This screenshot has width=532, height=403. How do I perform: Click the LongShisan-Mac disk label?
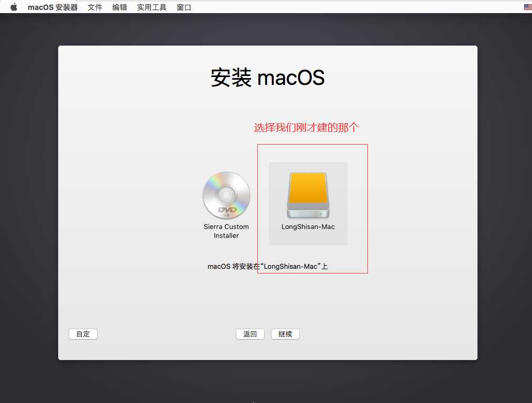[308, 226]
